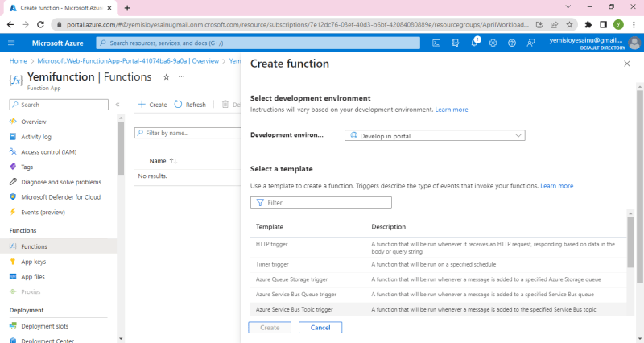The image size is (644, 343).
Task: Open the feedback icon in the top bar
Action: (x=530, y=43)
